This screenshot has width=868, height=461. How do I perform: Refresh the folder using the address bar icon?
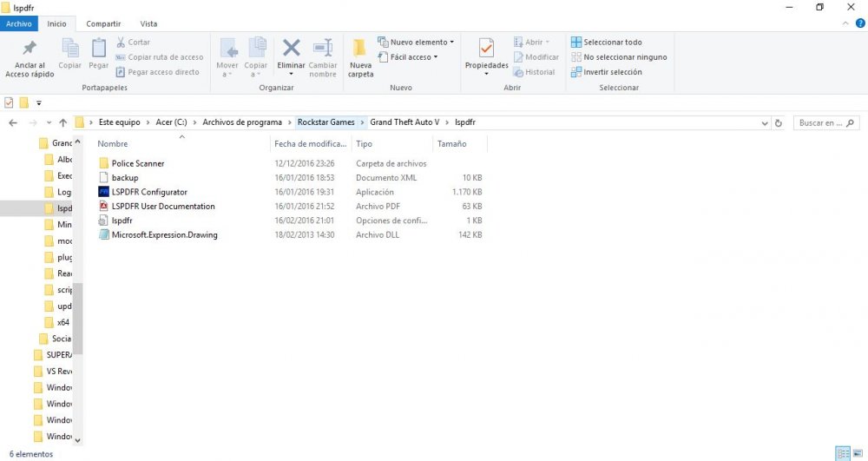pyautogui.click(x=778, y=123)
